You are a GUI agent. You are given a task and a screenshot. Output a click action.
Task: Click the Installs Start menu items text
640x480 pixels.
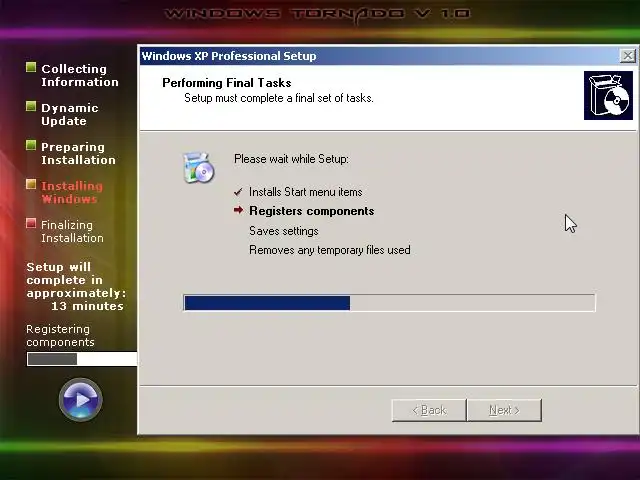tap(306, 192)
